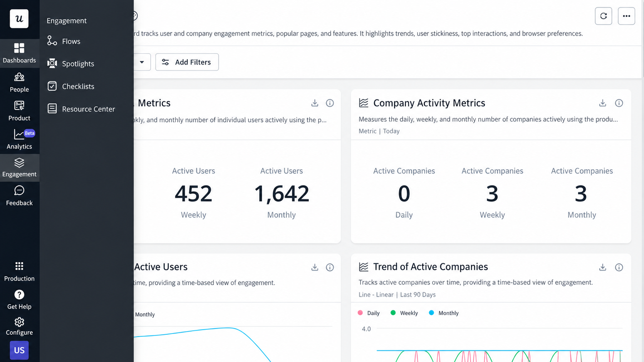Screen dimensions: 644x362
Task: Show info for Trend of Active Companies
Action: (619, 267)
